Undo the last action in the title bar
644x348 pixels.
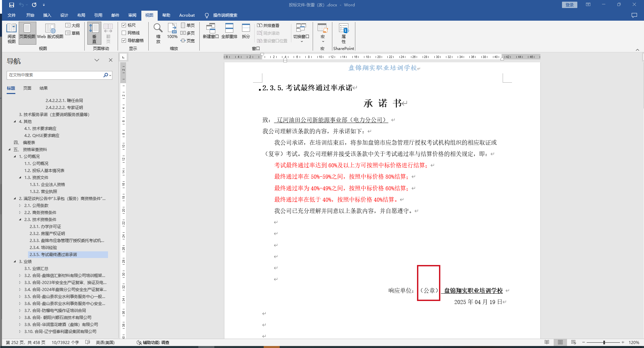[x=21, y=5]
